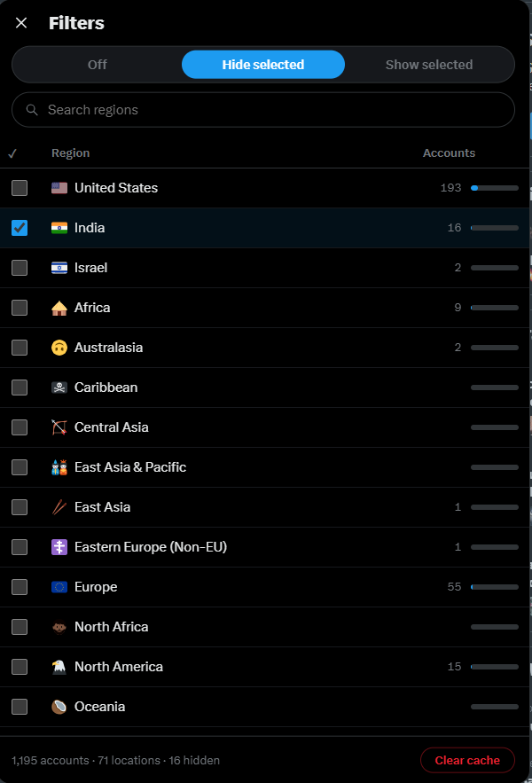Check the North Africa checkbox

point(20,627)
